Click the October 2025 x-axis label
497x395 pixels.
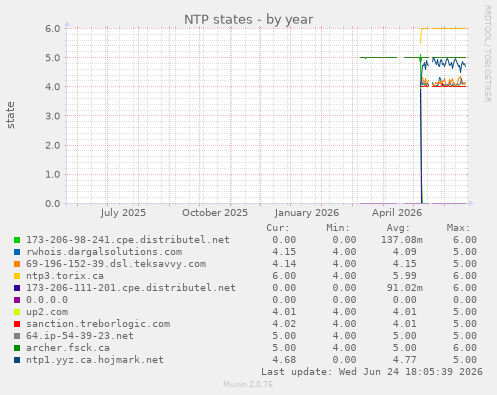click(x=215, y=213)
